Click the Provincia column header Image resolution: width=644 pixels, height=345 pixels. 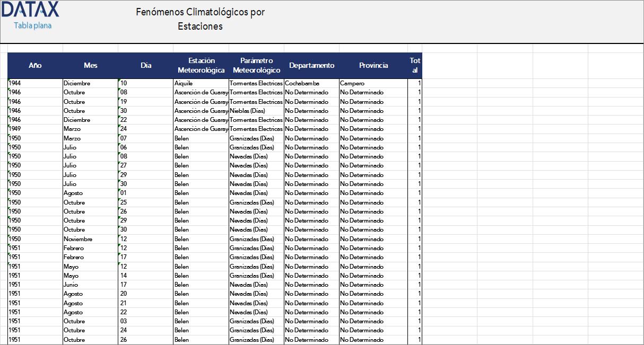(373, 66)
